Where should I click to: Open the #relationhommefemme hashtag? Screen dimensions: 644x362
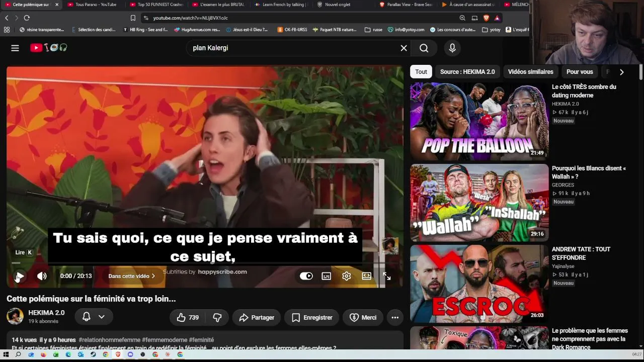click(x=109, y=340)
